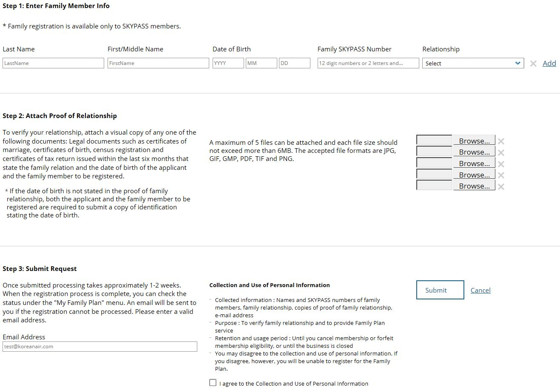Click the X icon beside second Browse button
Screen dimensions: 560x392
pos(501,152)
